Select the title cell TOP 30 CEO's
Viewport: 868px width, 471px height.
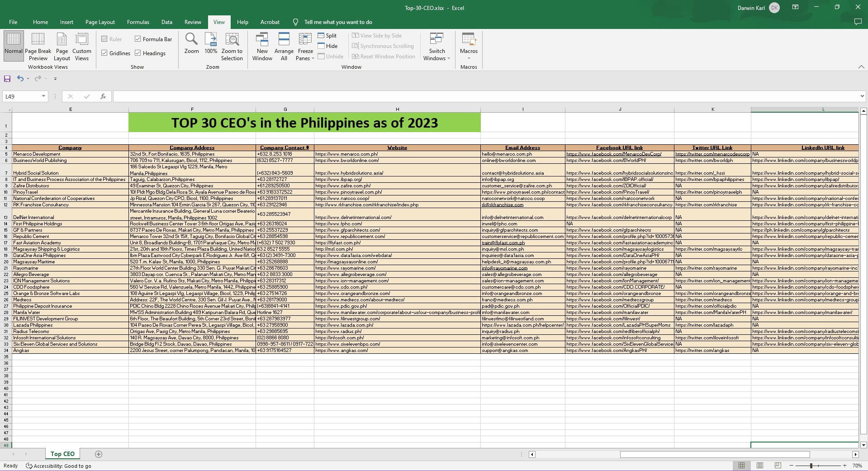coord(304,123)
